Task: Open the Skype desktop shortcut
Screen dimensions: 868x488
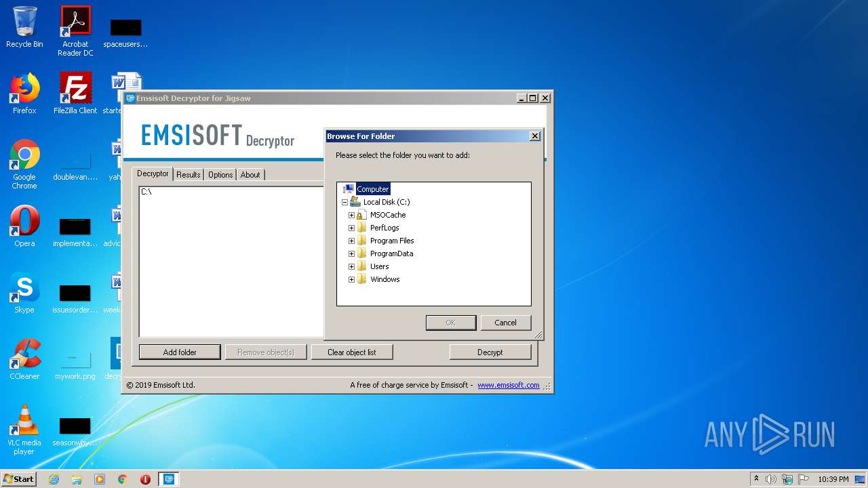Action: (24, 293)
